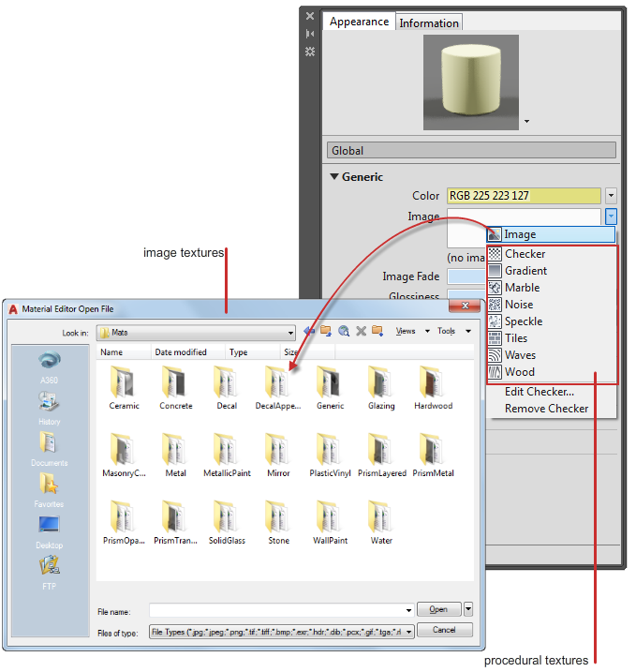Open FTP in places sidebar
This screenshot has width=636, height=672.
click(50, 573)
